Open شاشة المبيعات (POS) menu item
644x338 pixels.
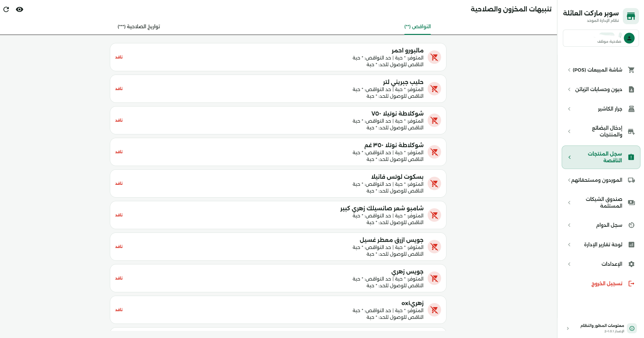601,70
